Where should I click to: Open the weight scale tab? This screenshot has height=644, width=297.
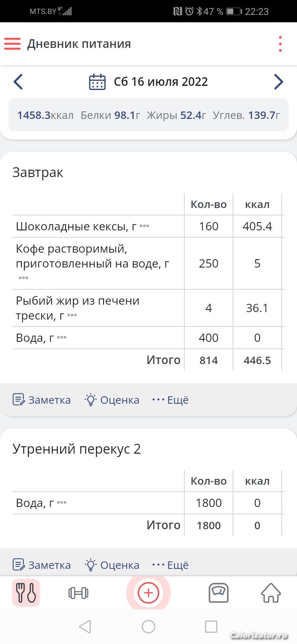point(218,593)
